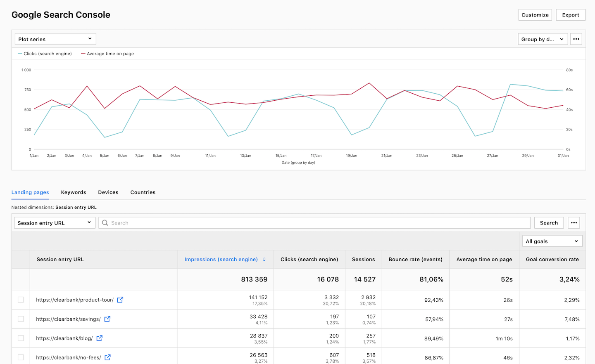The image size is (595, 364).
Task: Open https://clearbank/no-fees/ link
Action: click(69, 357)
